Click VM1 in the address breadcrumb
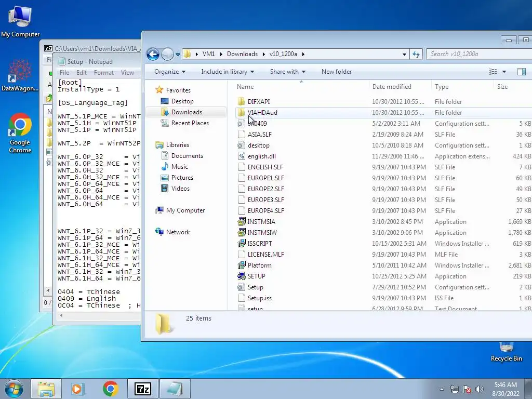 click(208, 54)
